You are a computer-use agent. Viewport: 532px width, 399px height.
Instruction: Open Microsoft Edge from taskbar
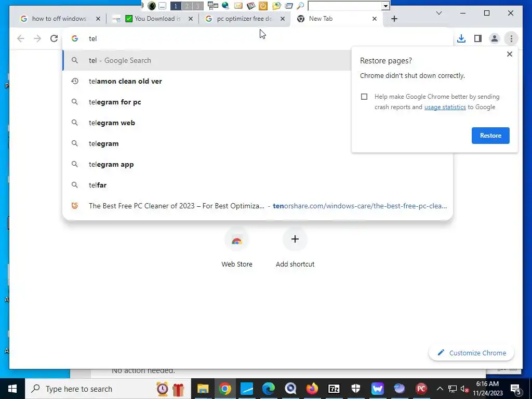point(269,389)
